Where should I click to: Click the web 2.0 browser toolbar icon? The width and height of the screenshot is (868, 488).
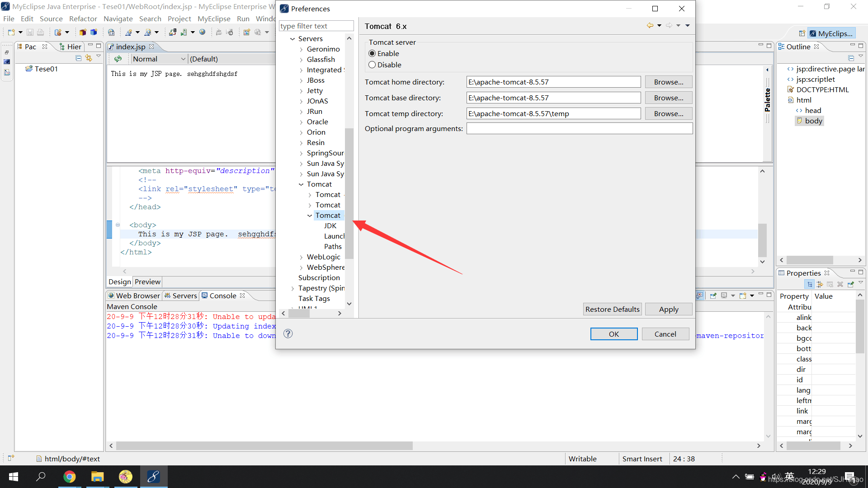tap(111, 32)
